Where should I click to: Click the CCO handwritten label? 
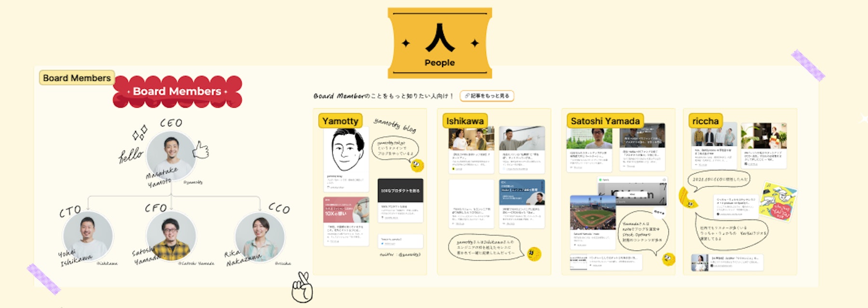[279, 208]
